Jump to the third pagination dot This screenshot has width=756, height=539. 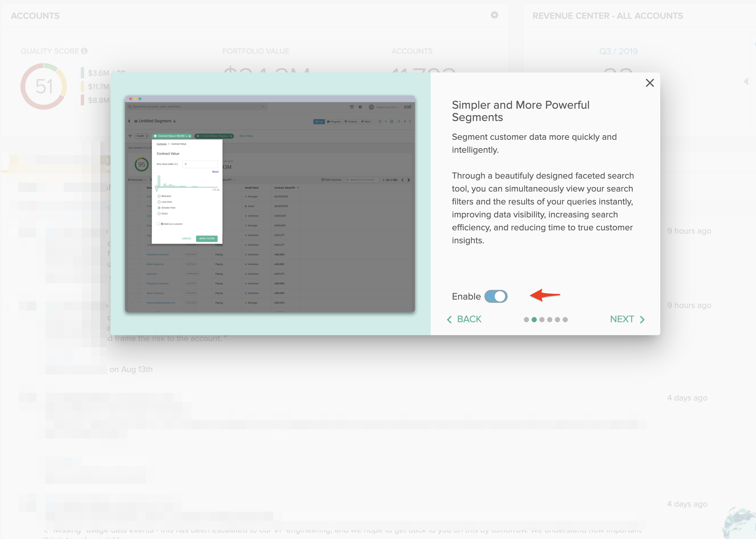(542, 320)
